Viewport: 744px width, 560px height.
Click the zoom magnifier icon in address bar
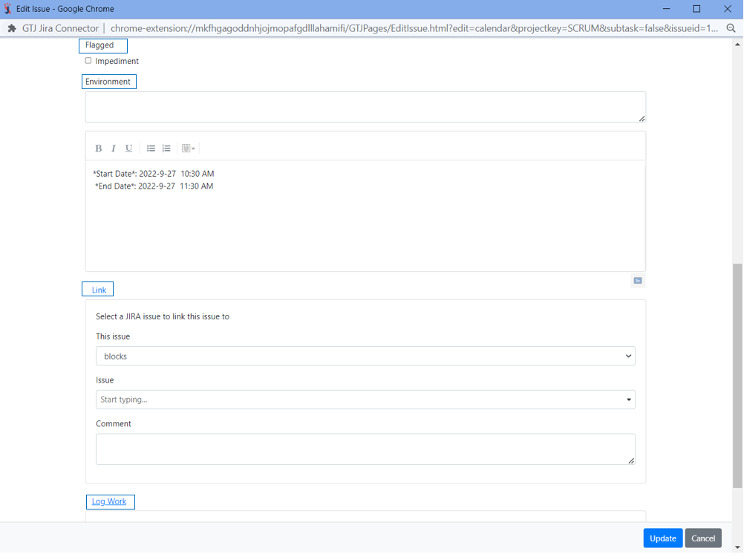[x=731, y=28]
